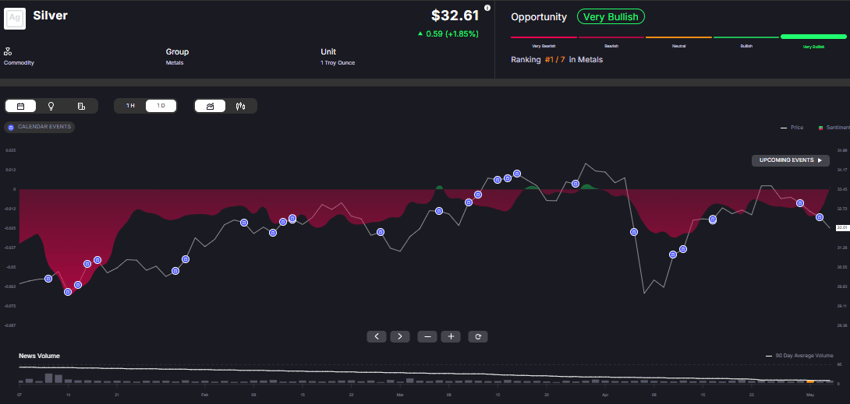Click the +0.59 (+1.85%) change text
Viewport: 850px width, 404px height.
448,34
